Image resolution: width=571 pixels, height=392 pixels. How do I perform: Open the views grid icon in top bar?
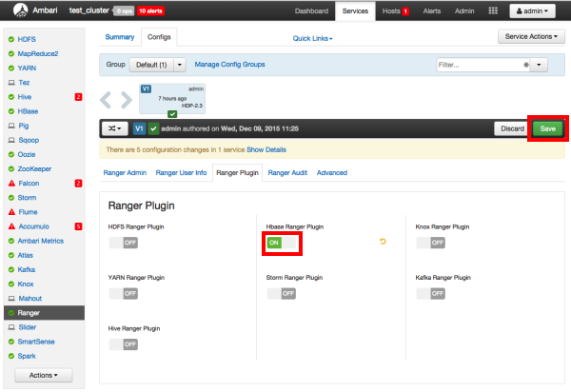493,10
